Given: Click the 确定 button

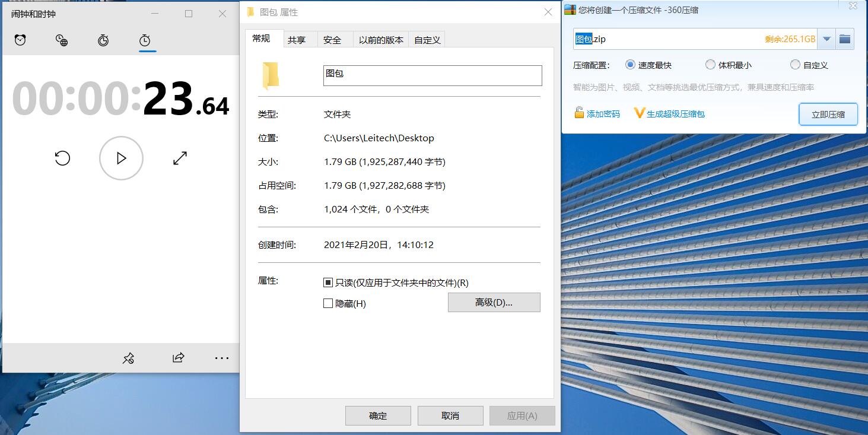Looking at the screenshot, I should (378, 415).
